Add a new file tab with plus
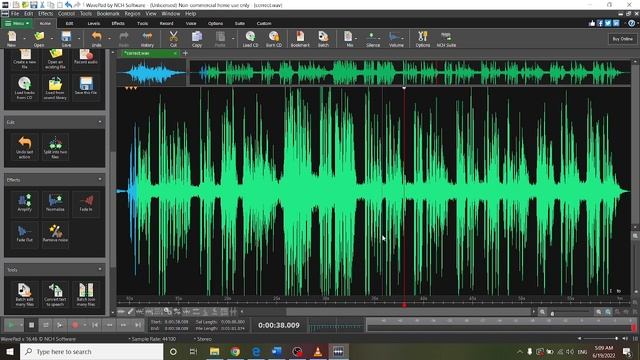The height and width of the screenshot is (360, 640). (x=185, y=53)
